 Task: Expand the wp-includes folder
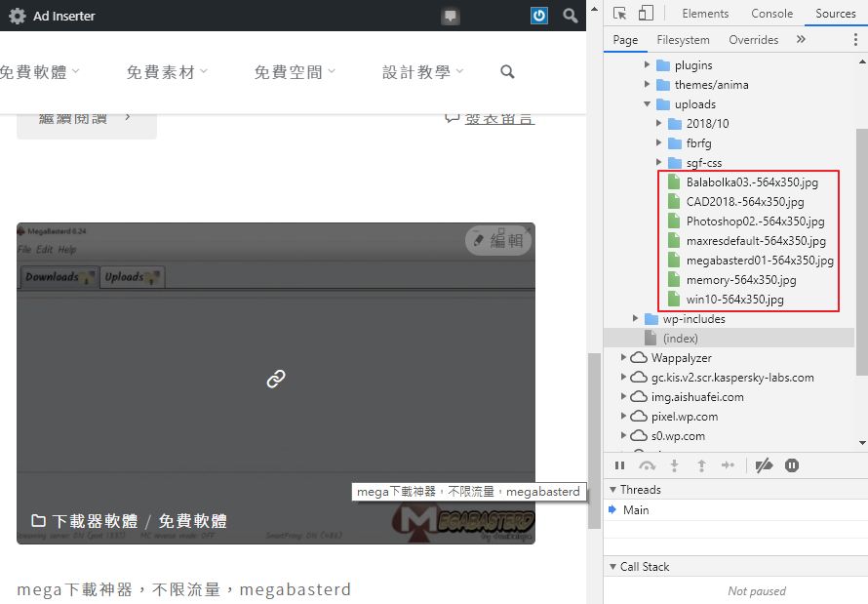(x=636, y=319)
